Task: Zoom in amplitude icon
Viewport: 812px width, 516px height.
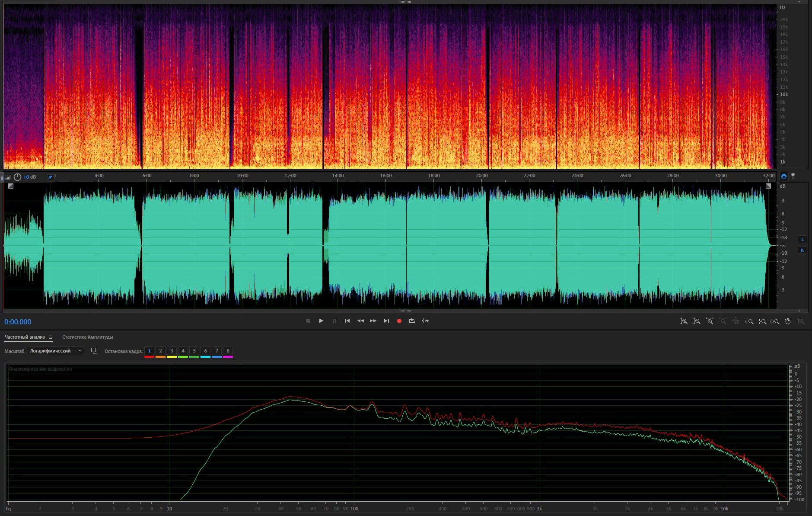Action: pos(684,321)
